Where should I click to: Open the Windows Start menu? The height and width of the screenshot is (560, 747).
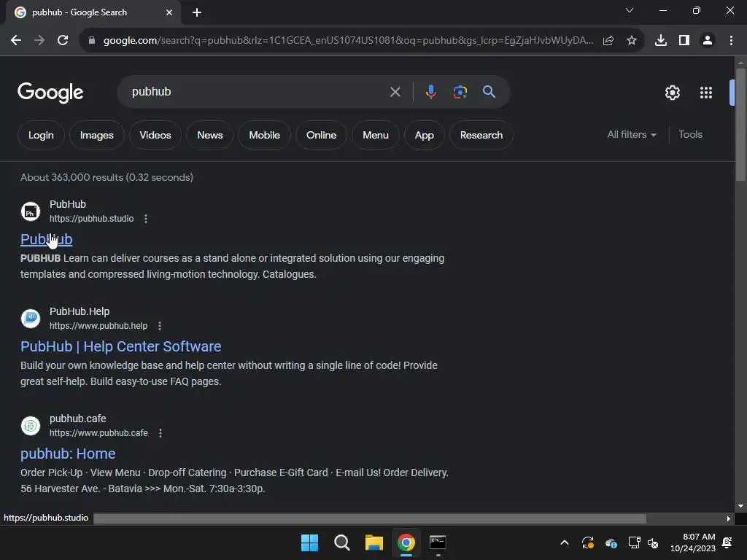309,542
